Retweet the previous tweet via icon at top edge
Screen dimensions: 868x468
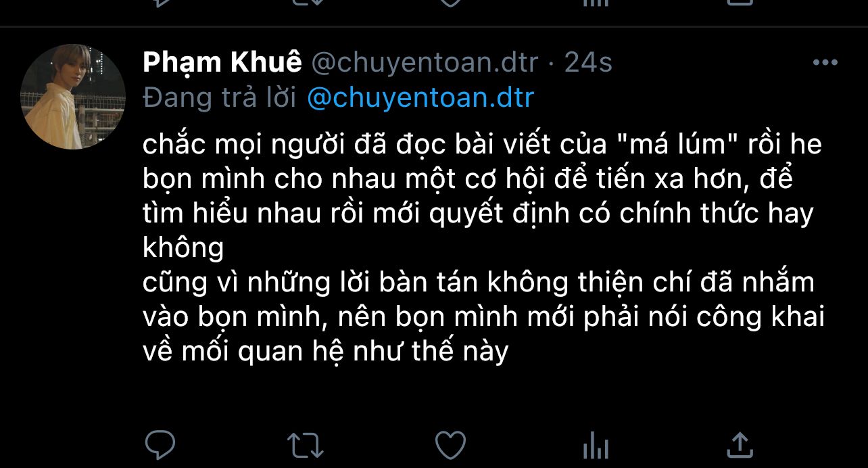pos(305,3)
